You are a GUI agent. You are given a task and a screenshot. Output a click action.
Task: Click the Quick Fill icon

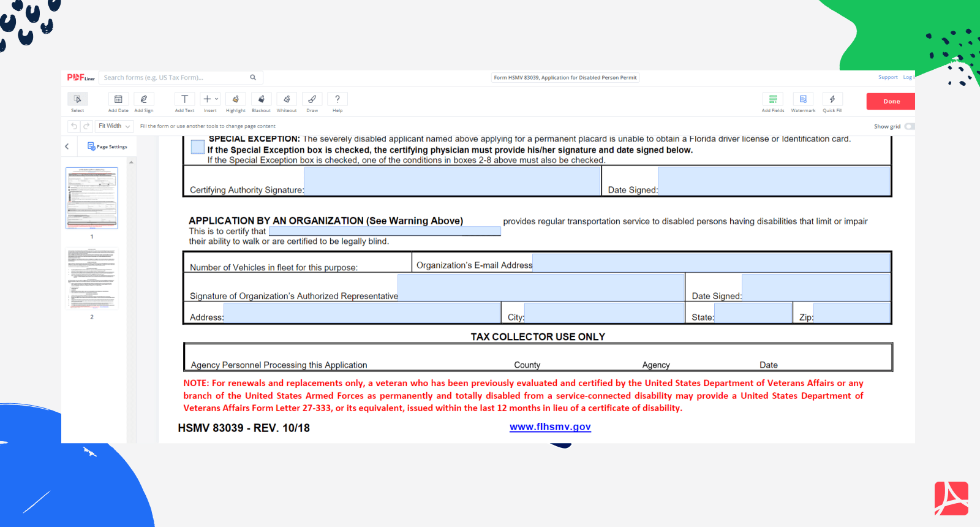pos(832,100)
